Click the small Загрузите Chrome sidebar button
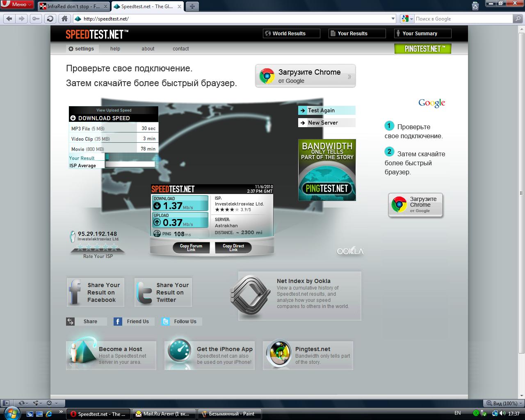 click(415, 205)
